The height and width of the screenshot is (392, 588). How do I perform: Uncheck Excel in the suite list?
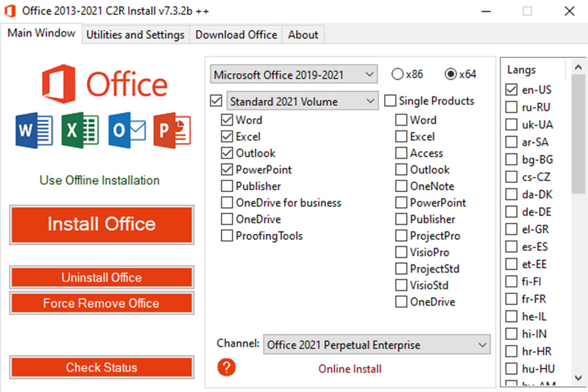pos(227,137)
